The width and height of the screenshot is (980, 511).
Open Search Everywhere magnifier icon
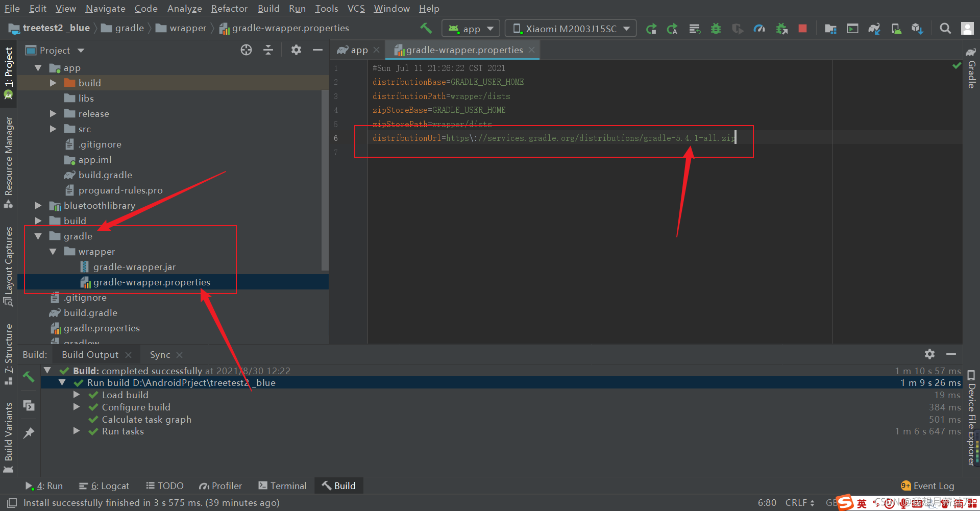click(945, 29)
